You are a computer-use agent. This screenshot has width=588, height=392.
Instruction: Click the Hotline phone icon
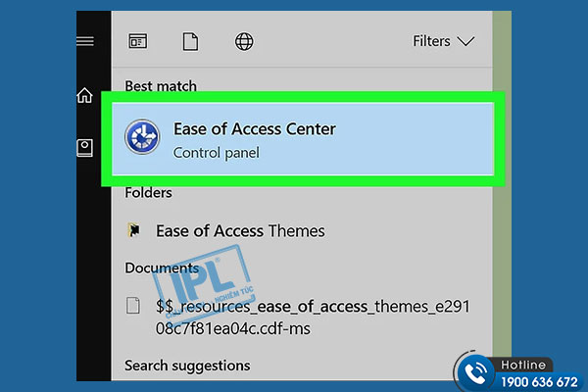point(476,372)
